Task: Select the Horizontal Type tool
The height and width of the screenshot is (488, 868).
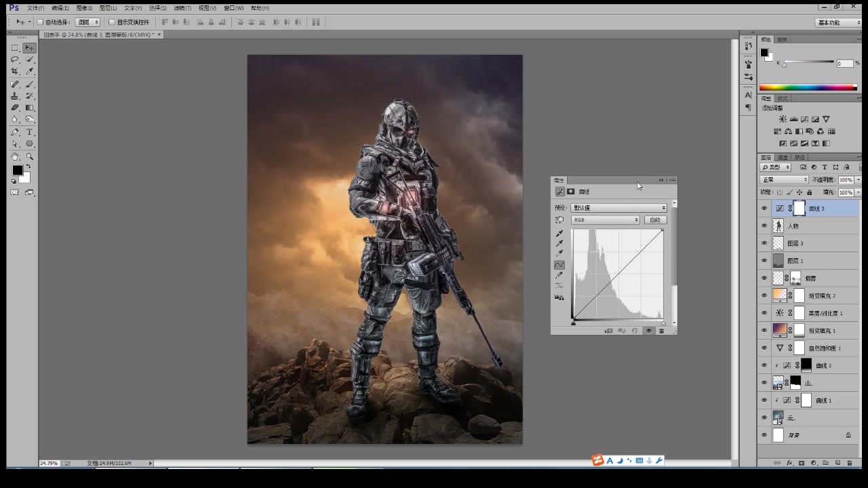Action: tap(29, 132)
